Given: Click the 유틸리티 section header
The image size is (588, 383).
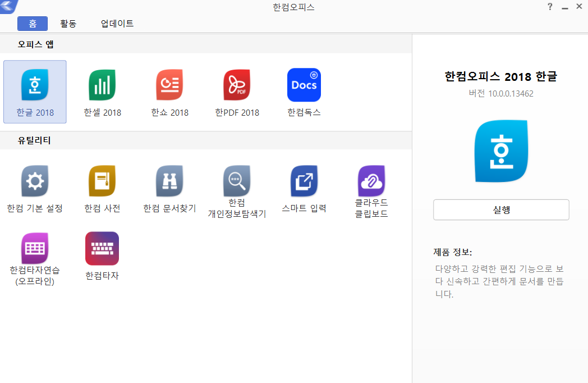Looking at the screenshot, I should tap(34, 140).
